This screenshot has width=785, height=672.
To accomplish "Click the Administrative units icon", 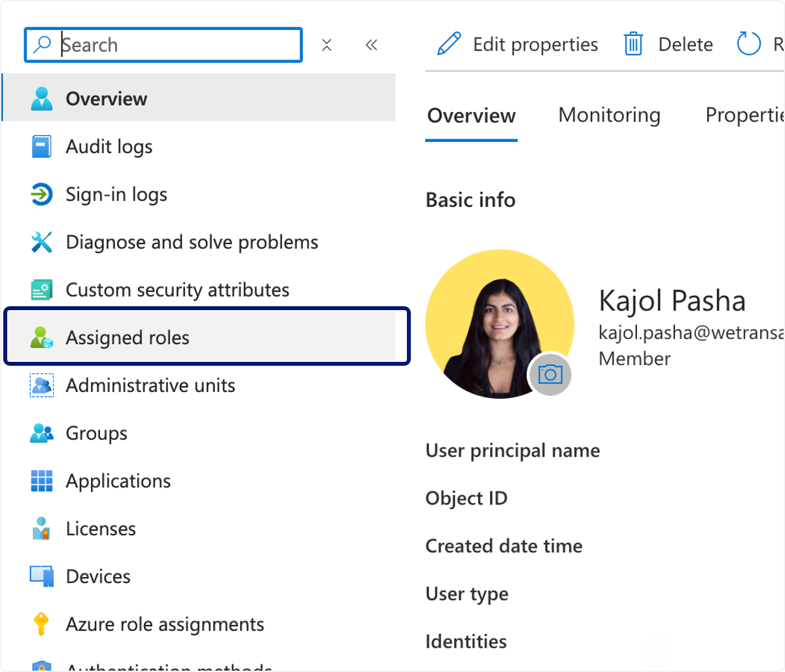I will (x=42, y=385).
